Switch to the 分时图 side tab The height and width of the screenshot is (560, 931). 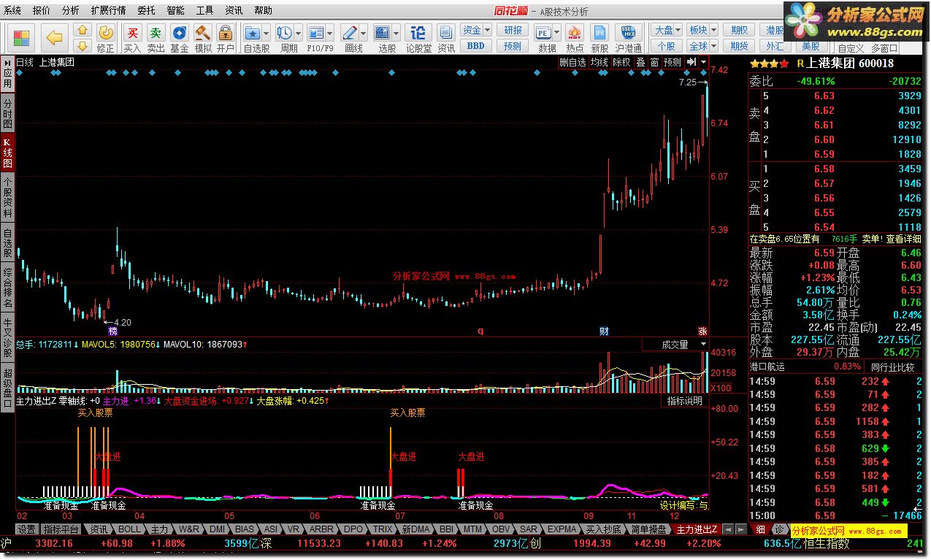click(x=7, y=113)
